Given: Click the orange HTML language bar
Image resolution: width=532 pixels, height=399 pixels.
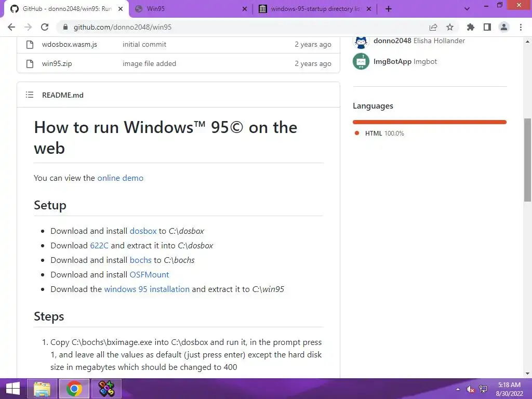Looking at the screenshot, I should (430, 122).
